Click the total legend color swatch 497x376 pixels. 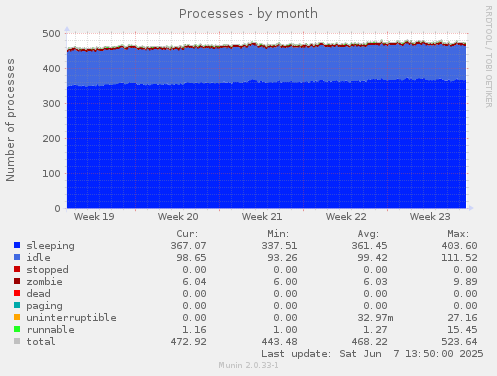(x=17, y=341)
